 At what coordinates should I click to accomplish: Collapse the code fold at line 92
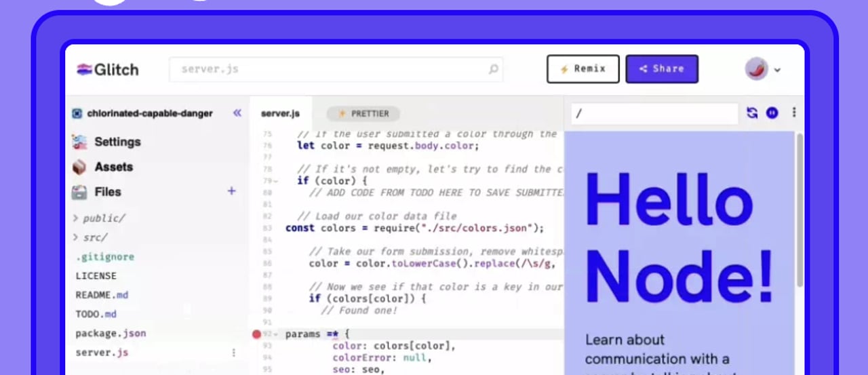[276, 334]
